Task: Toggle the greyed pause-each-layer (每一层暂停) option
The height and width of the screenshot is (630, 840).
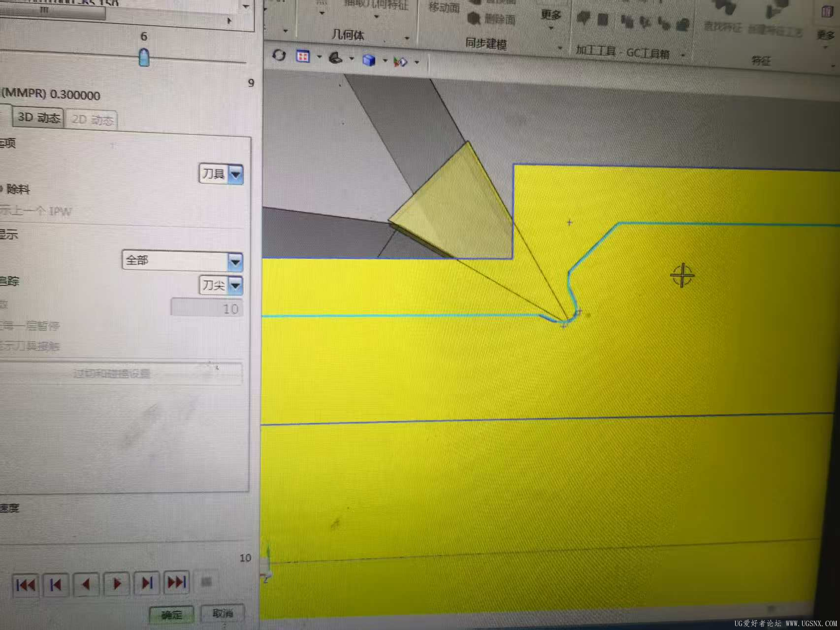Action: click(30, 326)
